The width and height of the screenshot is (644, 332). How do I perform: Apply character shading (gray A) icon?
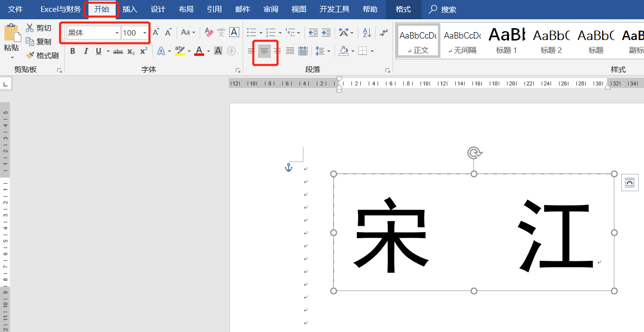pyautogui.click(x=218, y=51)
